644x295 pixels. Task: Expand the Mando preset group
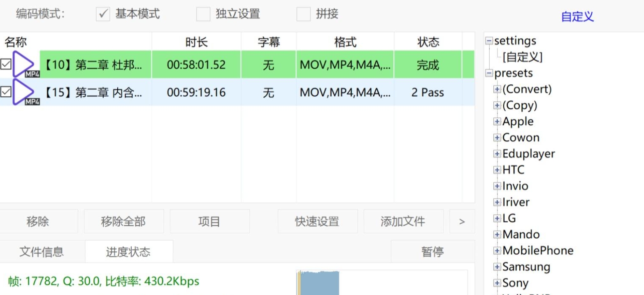(x=497, y=235)
